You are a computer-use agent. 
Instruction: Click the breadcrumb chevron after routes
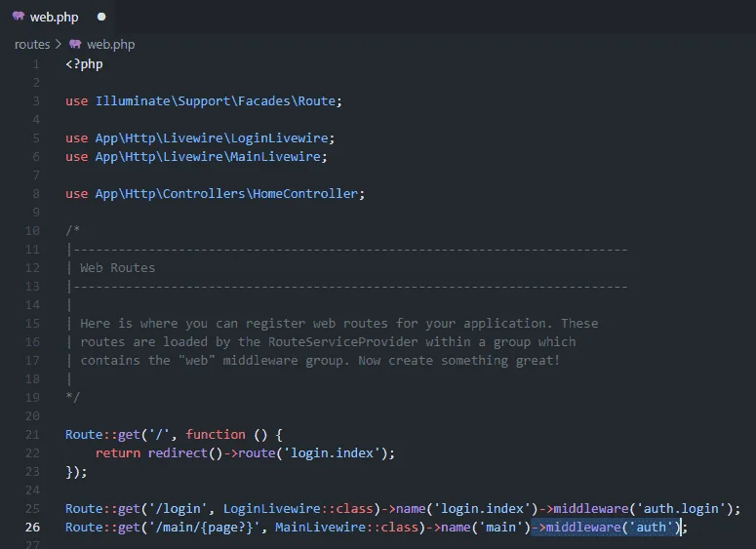point(59,44)
